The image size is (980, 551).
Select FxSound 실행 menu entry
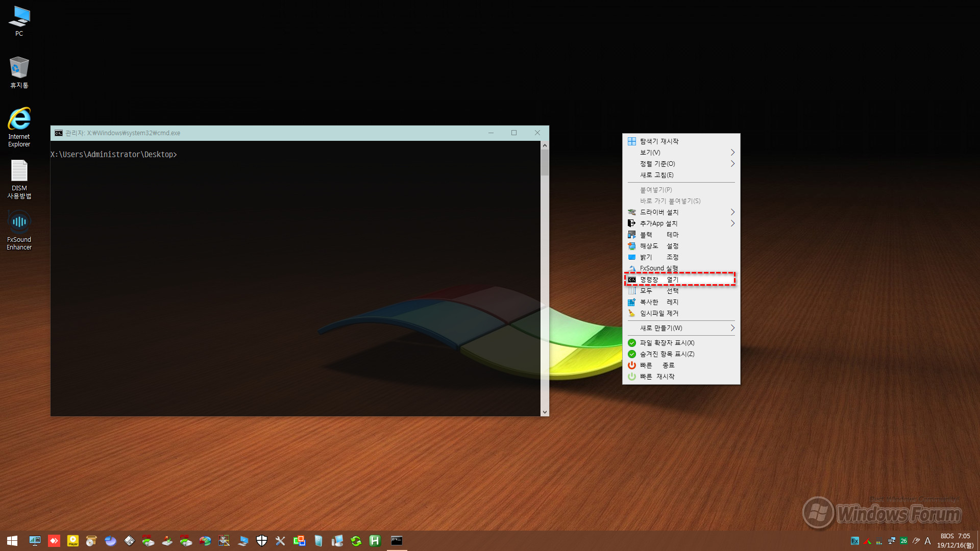point(681,268)
